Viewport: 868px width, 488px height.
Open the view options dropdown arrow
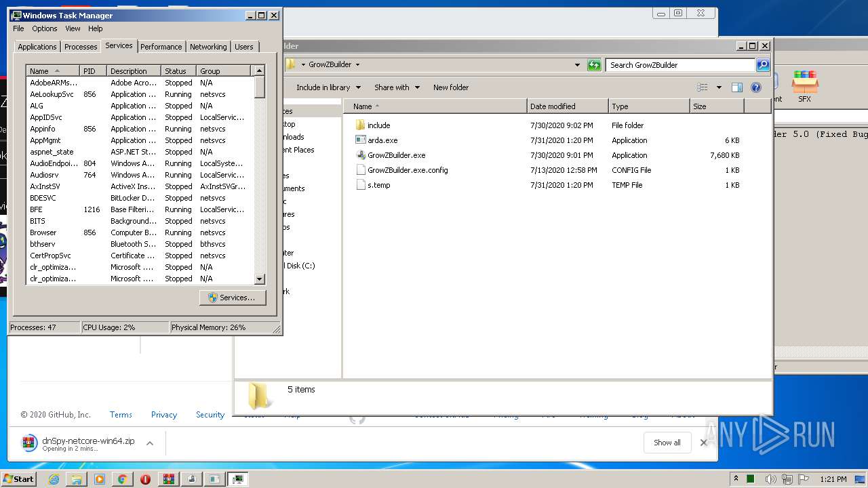click(719, 87)
